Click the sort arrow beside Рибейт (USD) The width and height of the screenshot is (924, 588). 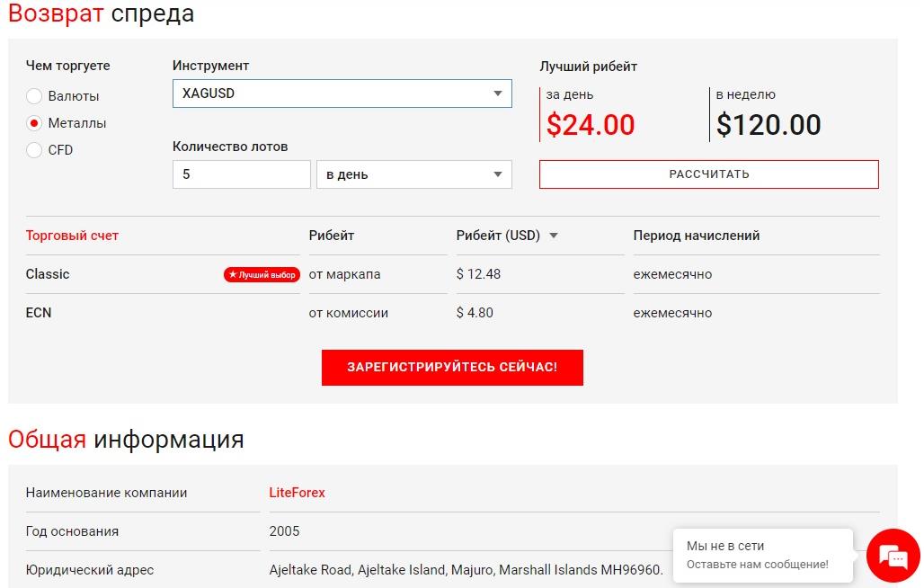554,236
